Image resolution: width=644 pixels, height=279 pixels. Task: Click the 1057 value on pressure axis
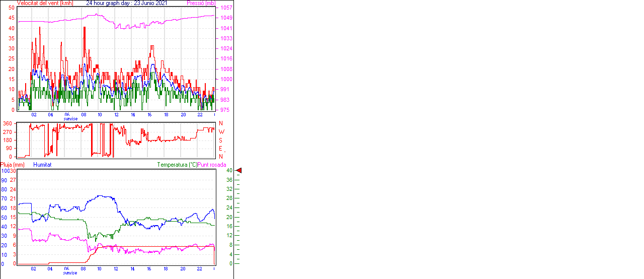[226, 8]
